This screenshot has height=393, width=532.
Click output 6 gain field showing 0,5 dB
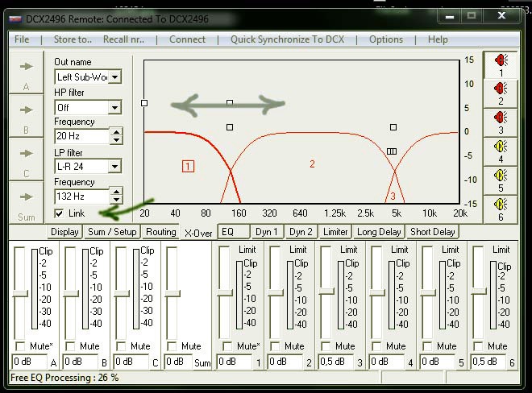[x=488, y=362]
